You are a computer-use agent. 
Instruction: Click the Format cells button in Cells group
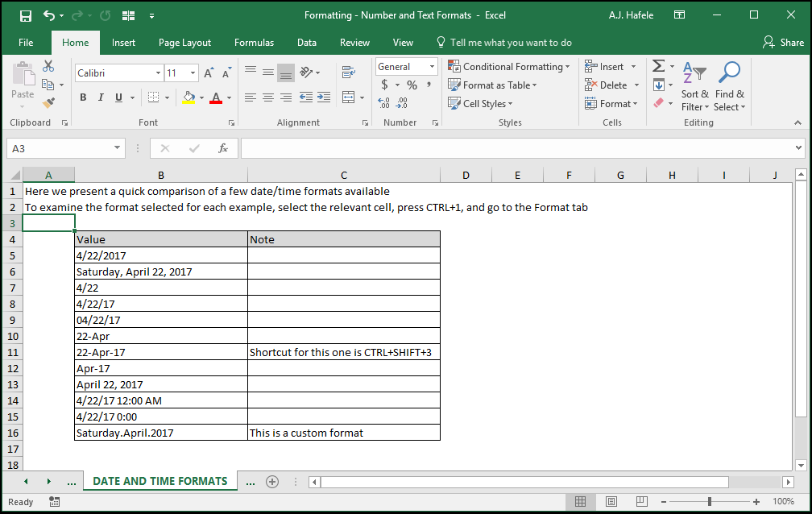pyautogui.click(x=611, y=104)
